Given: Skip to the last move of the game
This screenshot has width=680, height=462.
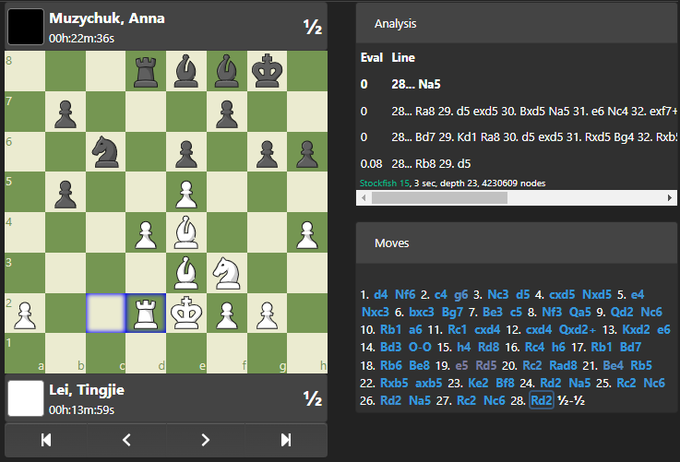Looking at the screenshot, I should 286,439.
